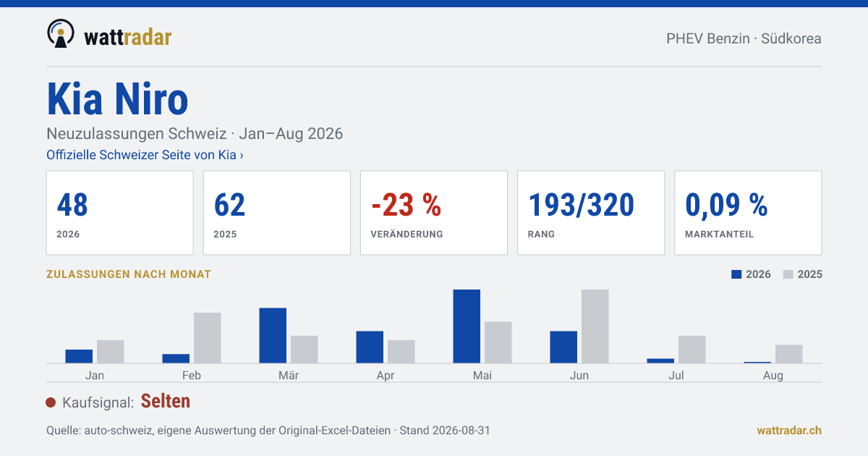Click the Zulassungen nach Monat heading

129,274
